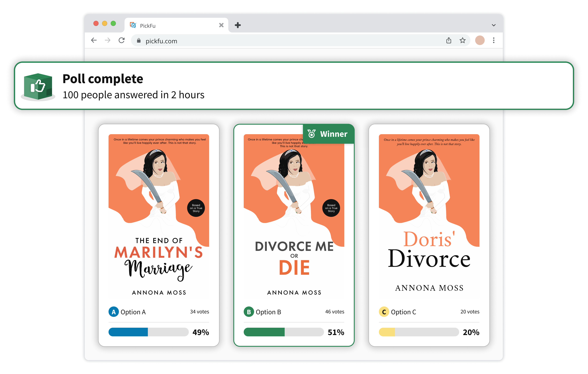Click the Poll complete thumbs-up icon

click(38, 86)
